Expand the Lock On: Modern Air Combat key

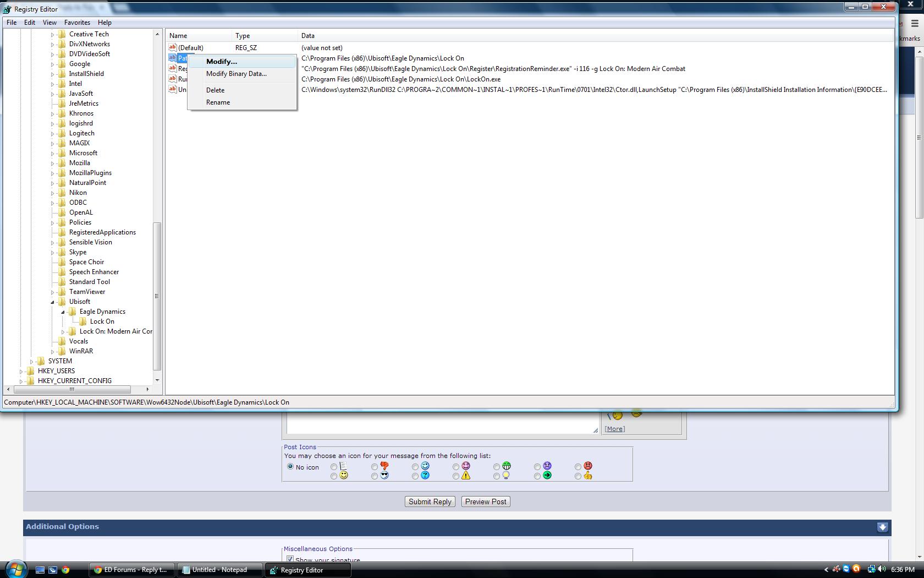[63, 331]
